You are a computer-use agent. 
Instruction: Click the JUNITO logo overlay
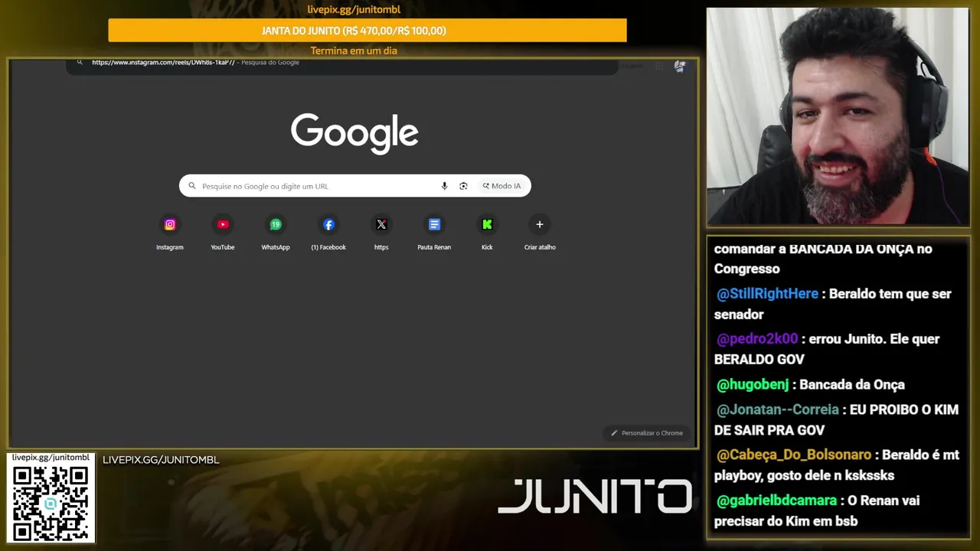(x=595, y=497)
